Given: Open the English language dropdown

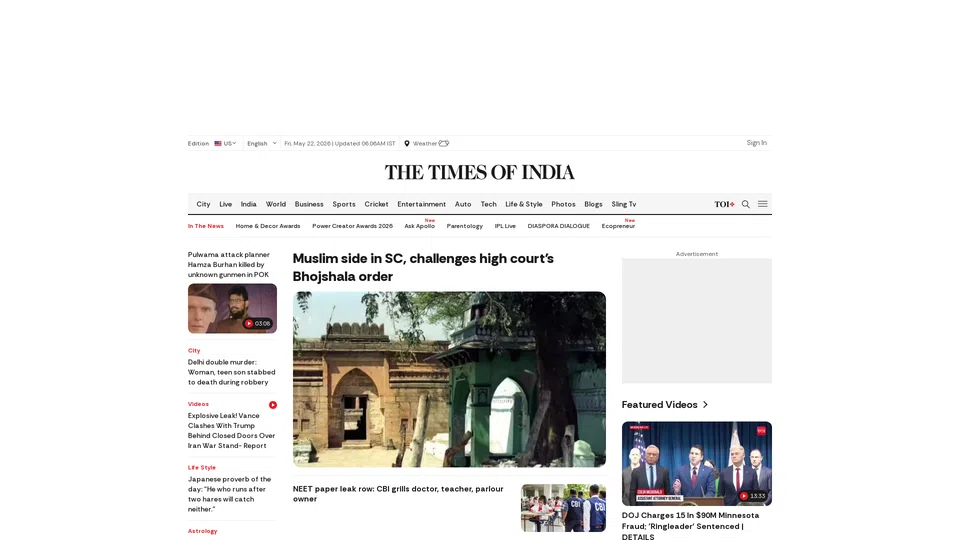Looking at the screenshot, I should pos(261,143).
